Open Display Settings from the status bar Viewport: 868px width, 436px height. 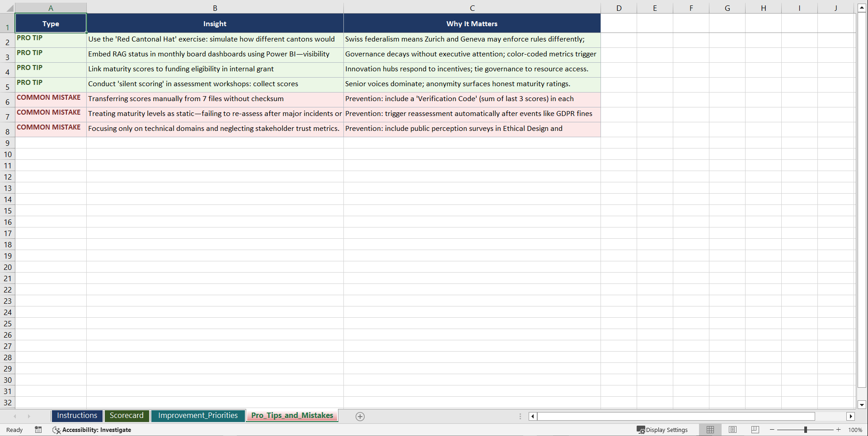[662, 430]
